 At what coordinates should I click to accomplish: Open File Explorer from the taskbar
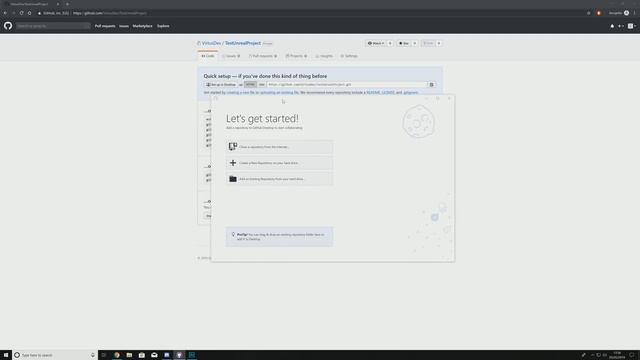tap(129, 355)
